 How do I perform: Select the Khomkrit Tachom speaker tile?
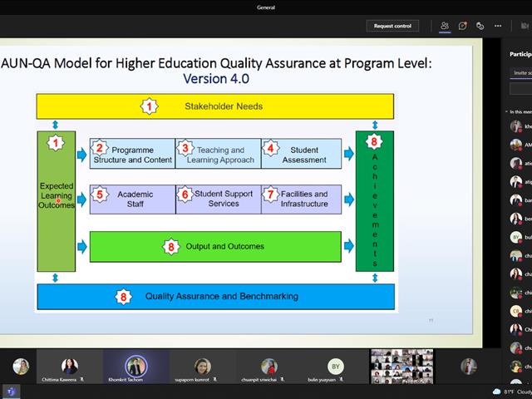[x=136, y=367]
